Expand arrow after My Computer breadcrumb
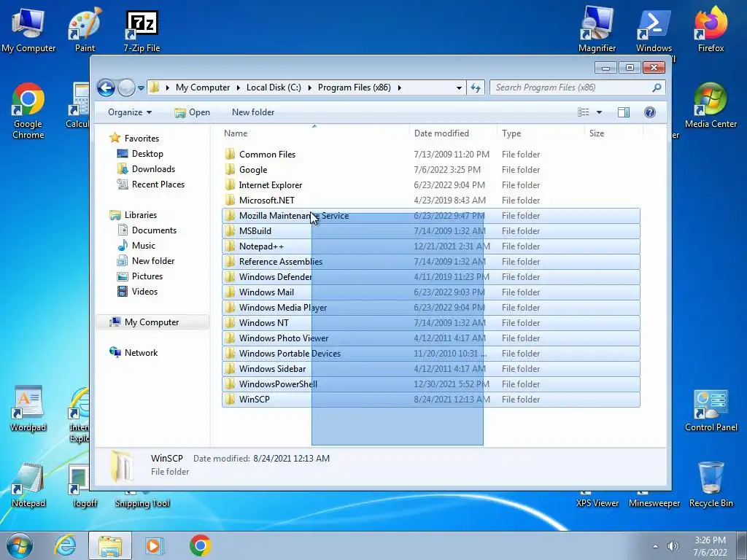The image size is (747, 560). click(x=239, y=87)
